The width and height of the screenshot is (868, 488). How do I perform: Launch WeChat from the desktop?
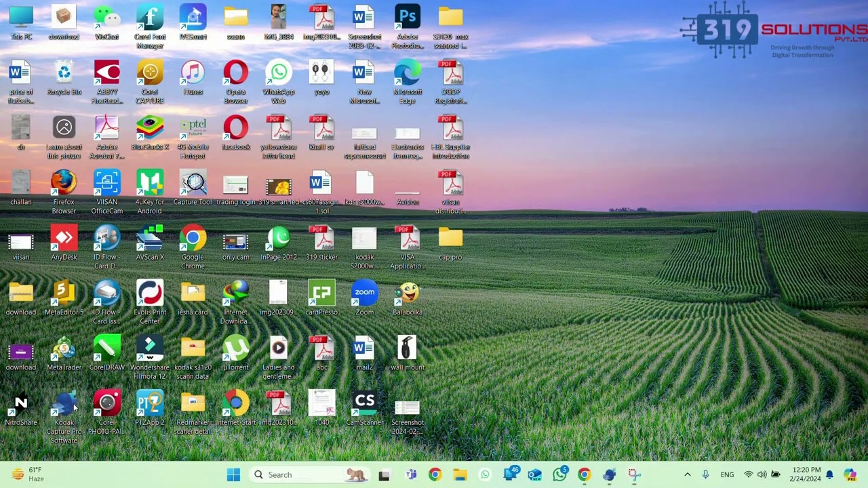coord(106,22)
